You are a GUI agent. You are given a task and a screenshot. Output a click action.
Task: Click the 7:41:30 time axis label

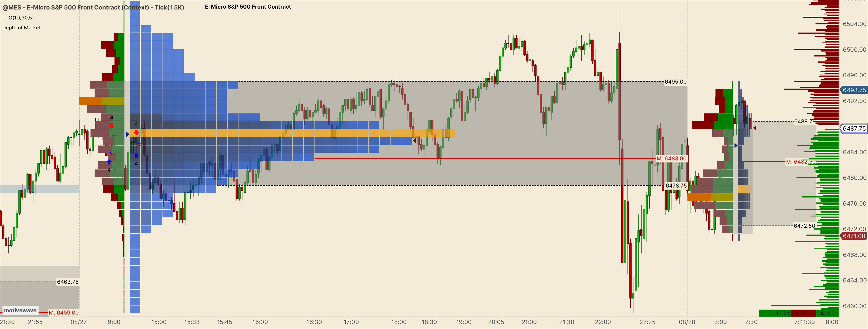(805, 322)
